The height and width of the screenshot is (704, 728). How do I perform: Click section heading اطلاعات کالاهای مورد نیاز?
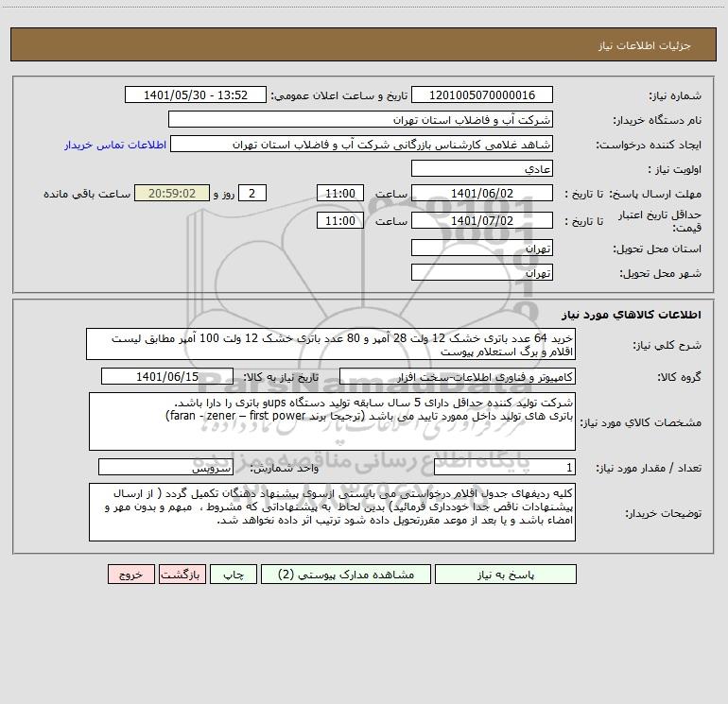[x=632, y=315]
